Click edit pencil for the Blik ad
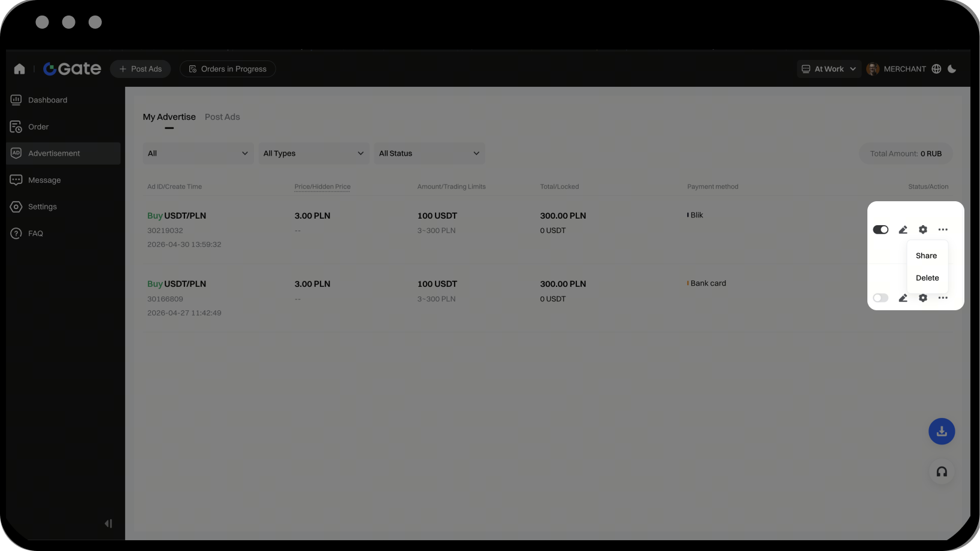This screenshot has width=980, height=551. (903, 230)
